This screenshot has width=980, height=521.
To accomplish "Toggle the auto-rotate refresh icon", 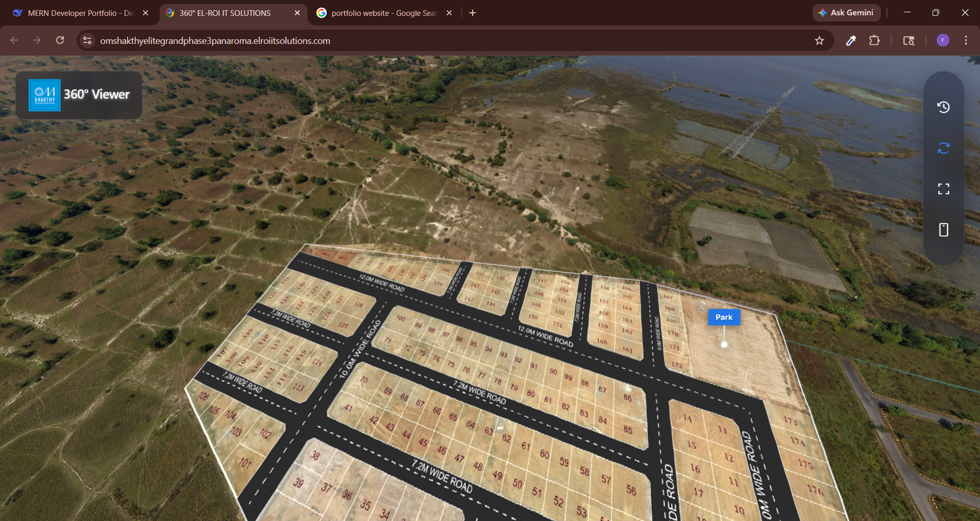I will (943, 148).
